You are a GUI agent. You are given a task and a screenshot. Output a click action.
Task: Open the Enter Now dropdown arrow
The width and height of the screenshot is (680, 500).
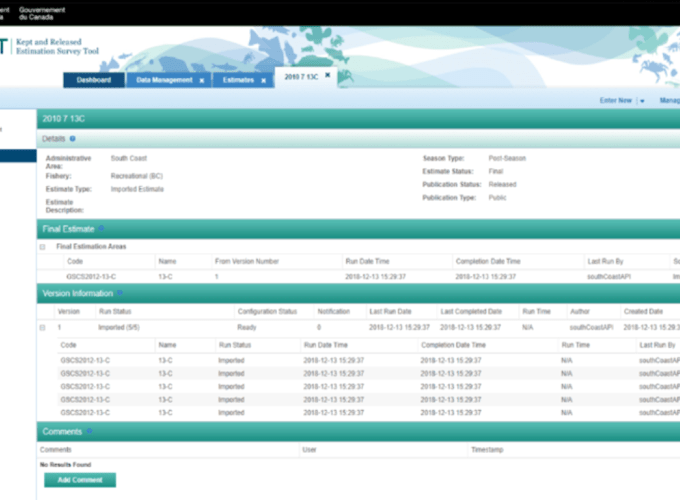click(642, 101)
